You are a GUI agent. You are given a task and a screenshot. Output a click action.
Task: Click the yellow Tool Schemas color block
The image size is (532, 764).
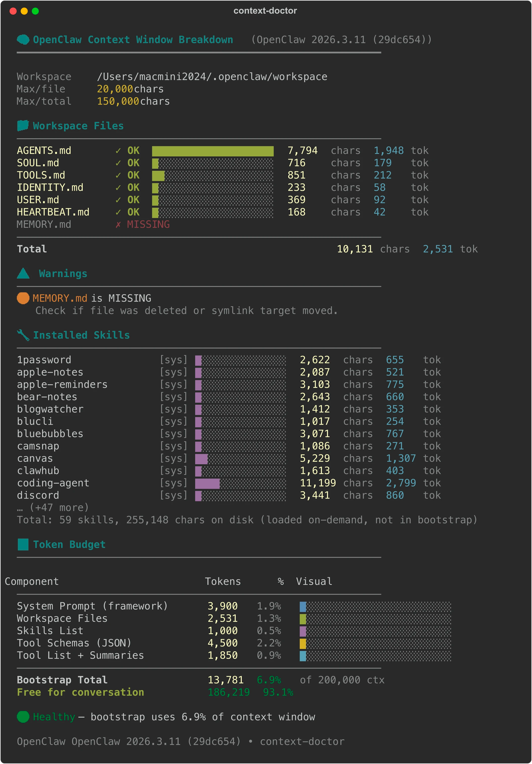click(303, 643)
